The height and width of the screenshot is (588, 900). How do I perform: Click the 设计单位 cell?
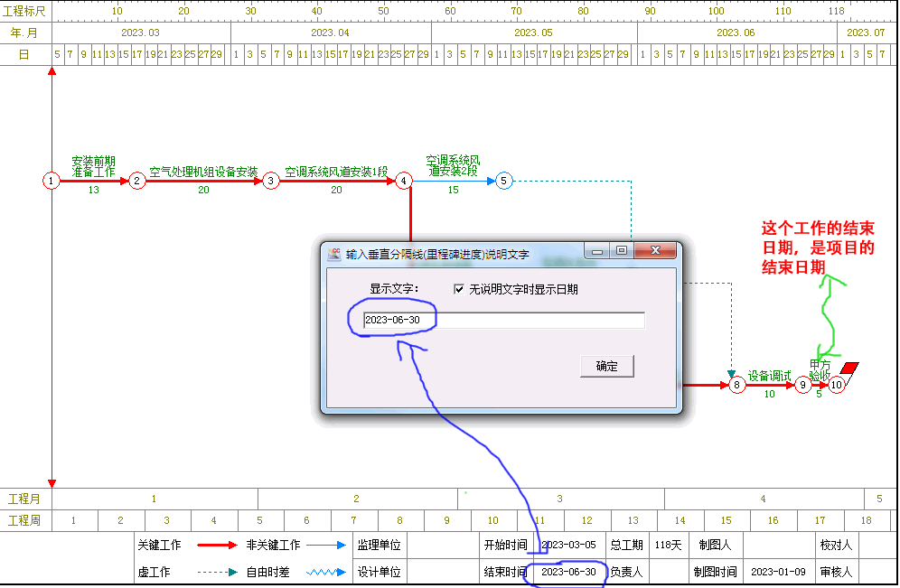tap(379, 572)
